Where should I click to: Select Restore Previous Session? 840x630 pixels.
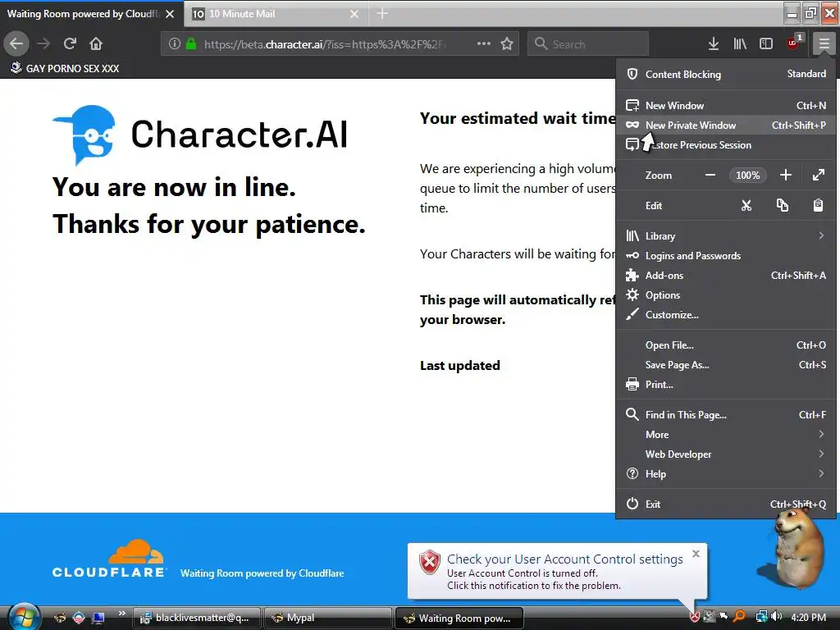(x=726, y=145)
